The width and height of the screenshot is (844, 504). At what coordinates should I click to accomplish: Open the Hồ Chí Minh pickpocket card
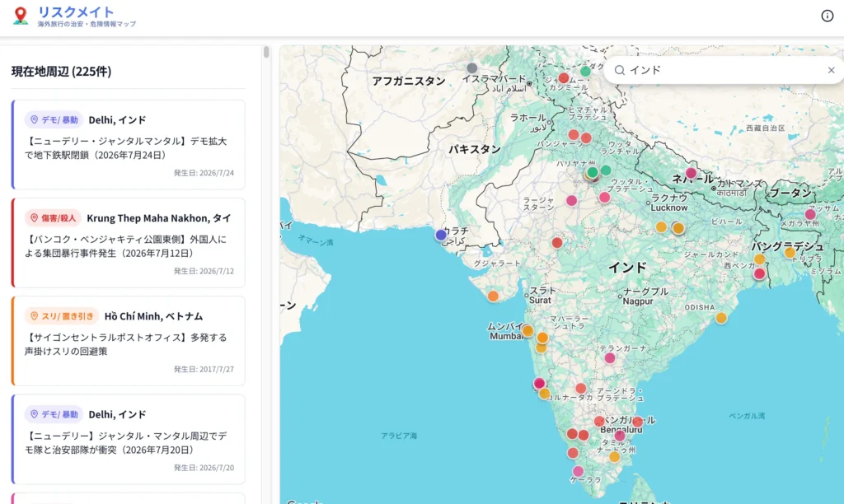click(128, 341)
